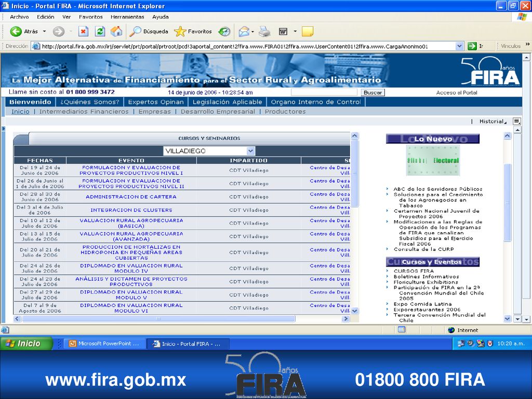Viewport: 532px width, 399px height.
Task: Open the Herramientas menu
Action: [127, 17]
